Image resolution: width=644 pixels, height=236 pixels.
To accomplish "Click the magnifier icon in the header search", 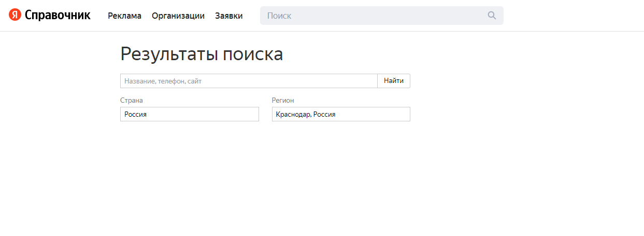I will point(492,16).
